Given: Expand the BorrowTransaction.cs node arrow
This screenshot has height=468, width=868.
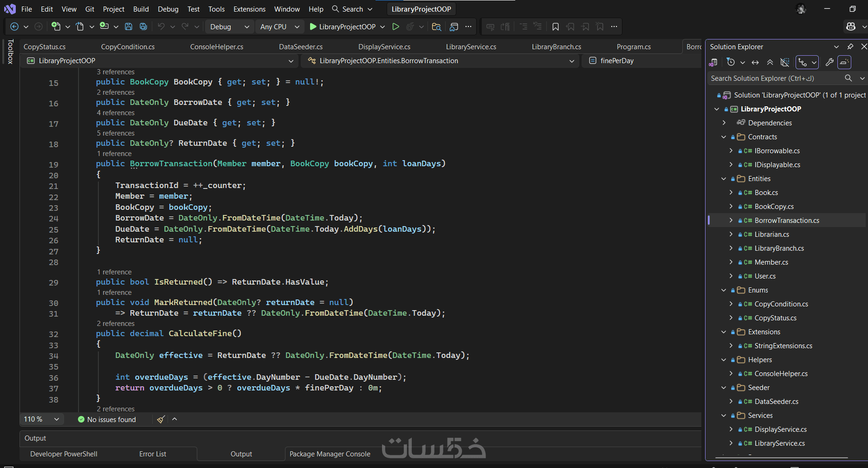Looking at the screenshot, I should [x=731, y=221].
